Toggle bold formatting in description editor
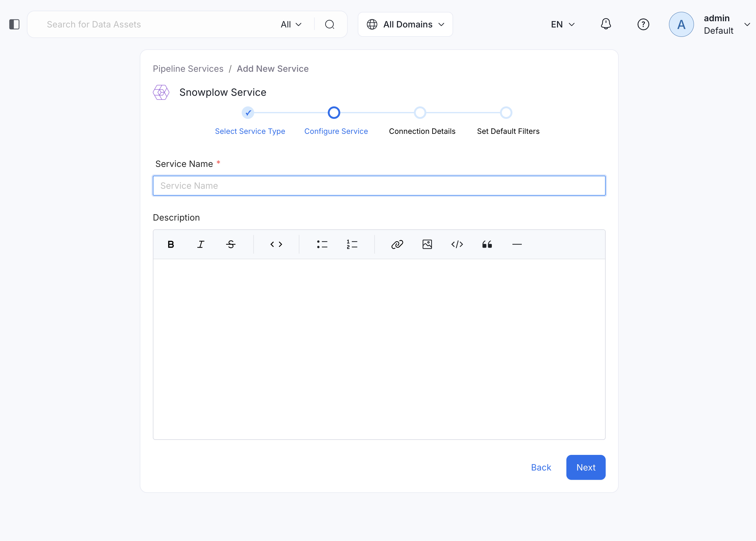 pos(171,245)
